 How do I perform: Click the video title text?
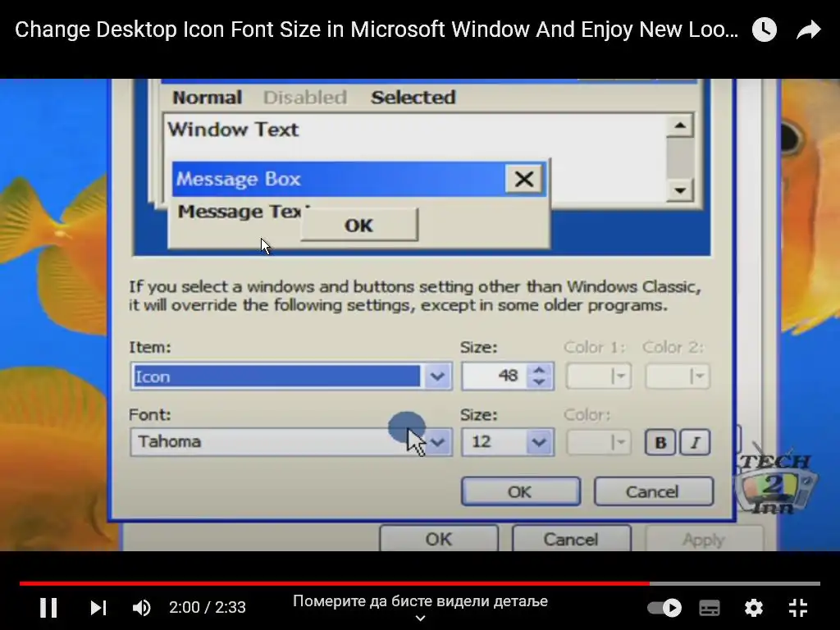pyautogui.click(x=377, y=30)
